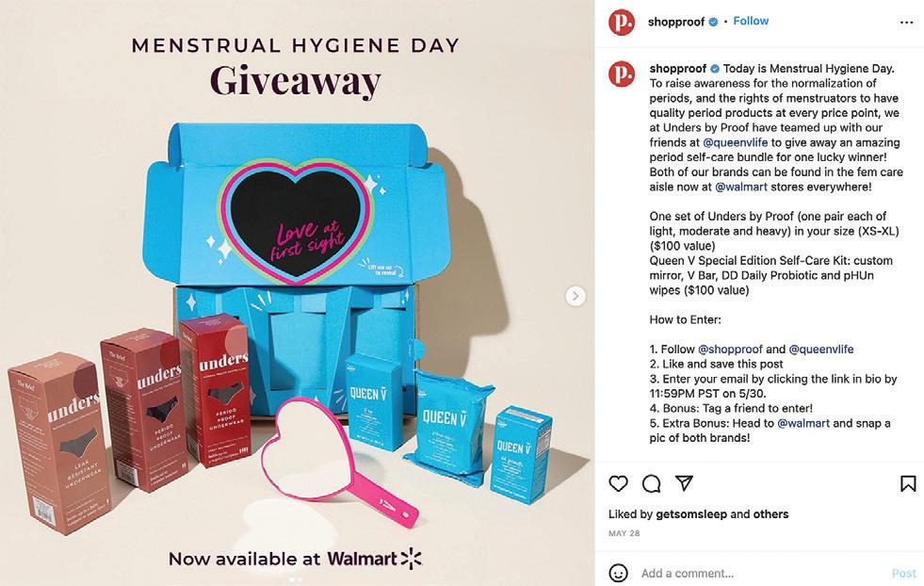924x586 pixels.
Task: Advance carousel with next arrow
Action: [x=575, y=296]
